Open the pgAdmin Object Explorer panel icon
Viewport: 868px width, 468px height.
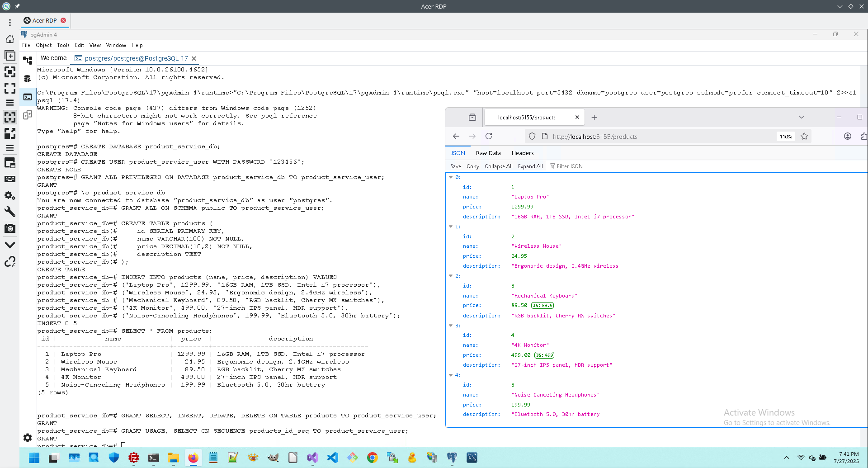[28, 60]
